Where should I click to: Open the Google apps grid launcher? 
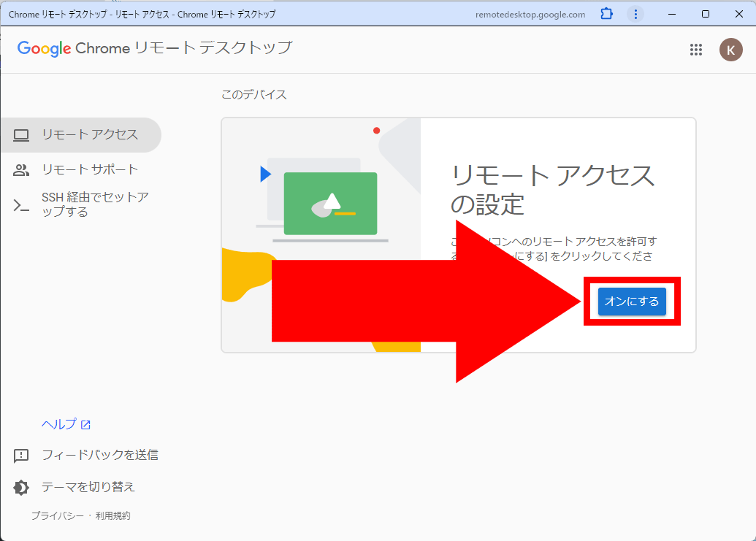coord(696,50)
